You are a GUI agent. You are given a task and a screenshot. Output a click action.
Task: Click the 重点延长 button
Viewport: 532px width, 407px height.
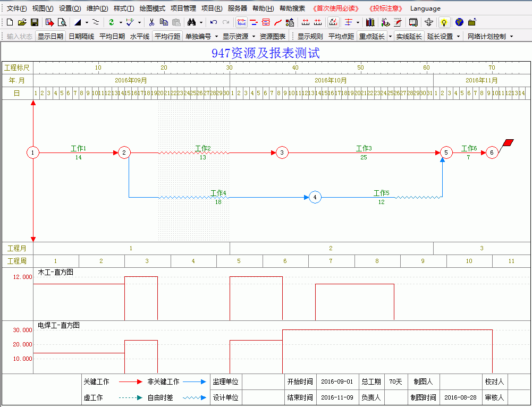click(x=372, y=36)
